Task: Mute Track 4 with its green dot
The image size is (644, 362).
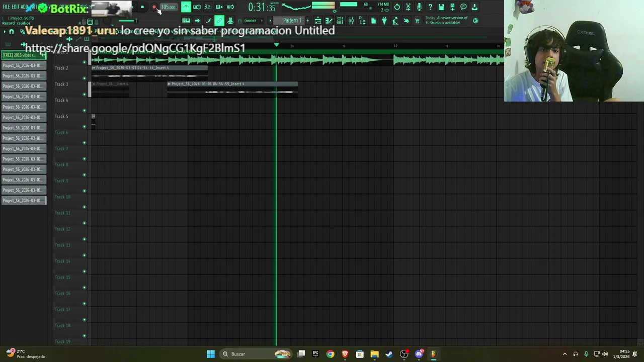Action: click(x=84, y=111)
